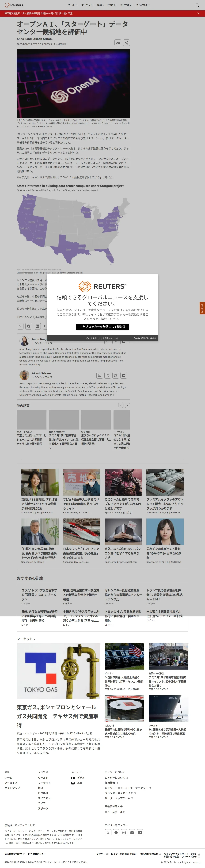This screenshot has width=205, height=868.
Task: Click the article share icon beside Aa
Action: click(x=126, y=43)
